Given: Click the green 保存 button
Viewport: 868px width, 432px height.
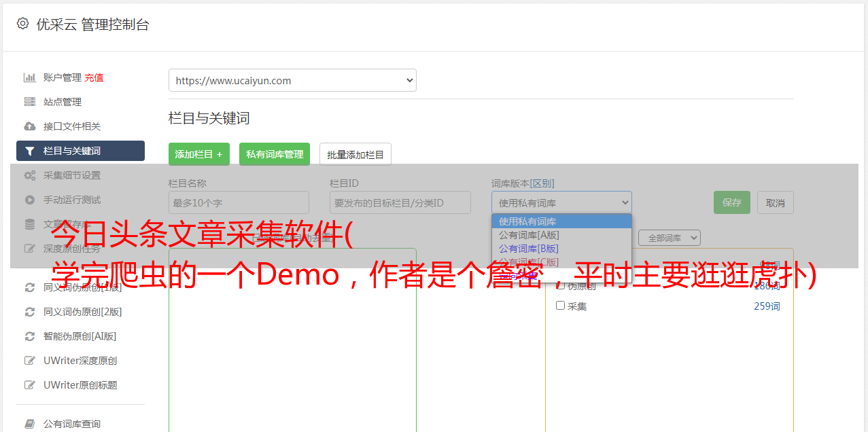Looking at the screenshot, I should click(x=732, y=202).
